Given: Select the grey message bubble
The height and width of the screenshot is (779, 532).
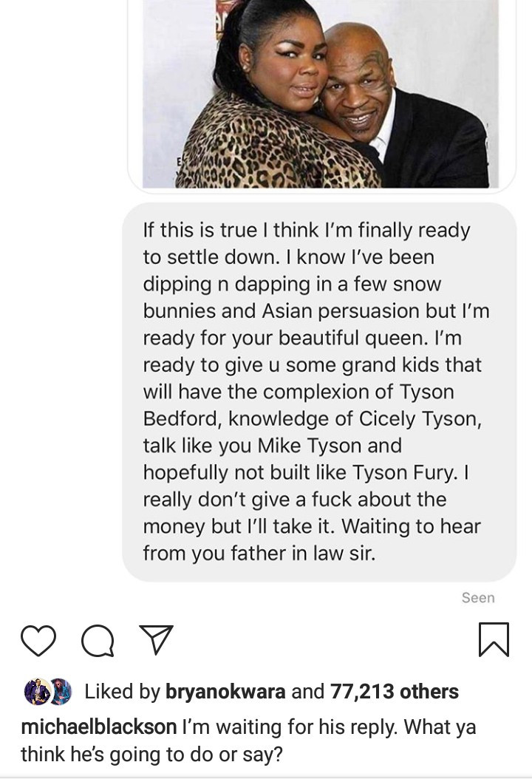Looking at the screenshot, I should (319, 392).
